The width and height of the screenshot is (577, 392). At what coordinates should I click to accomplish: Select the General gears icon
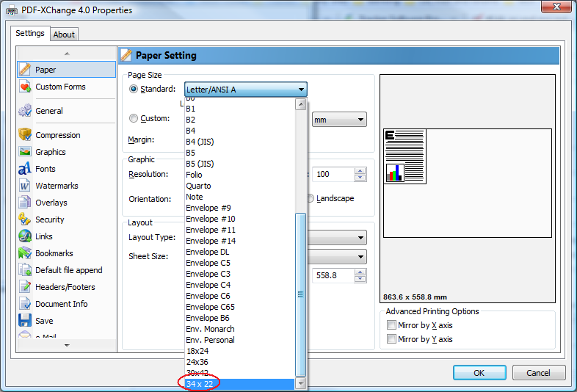coord(25,111)
